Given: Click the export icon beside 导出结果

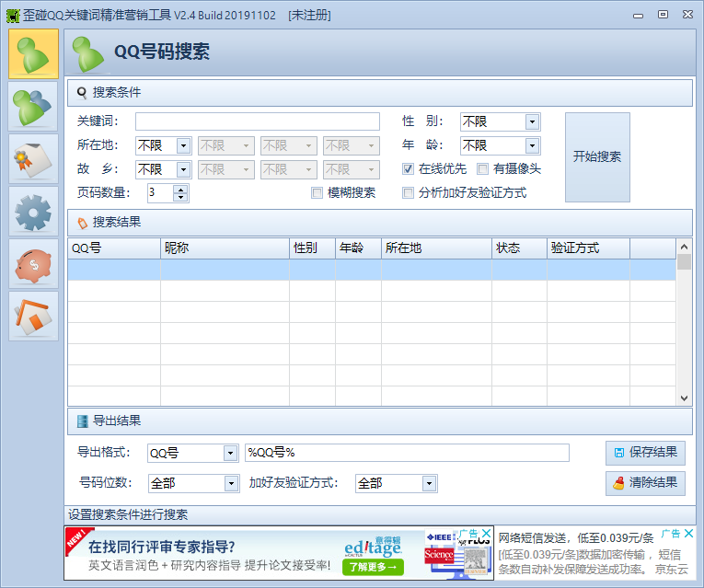Looking at the screenshot, I should [x=82, y=421].
